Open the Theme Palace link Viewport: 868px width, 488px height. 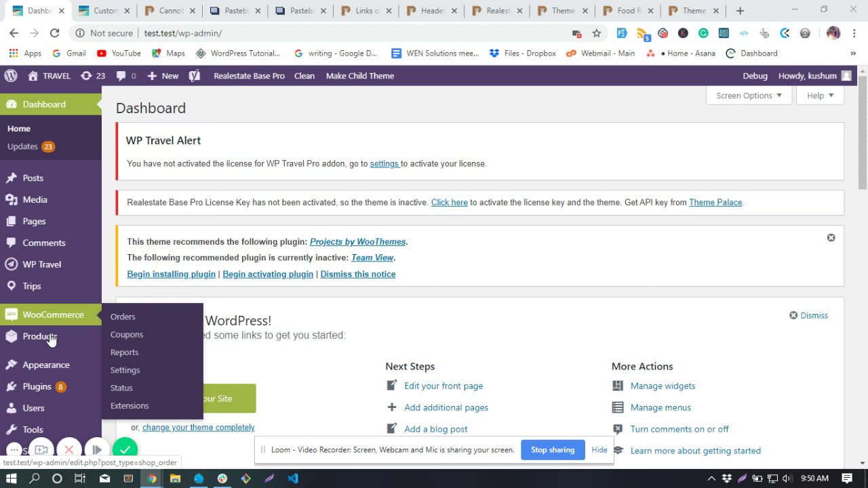715,202
